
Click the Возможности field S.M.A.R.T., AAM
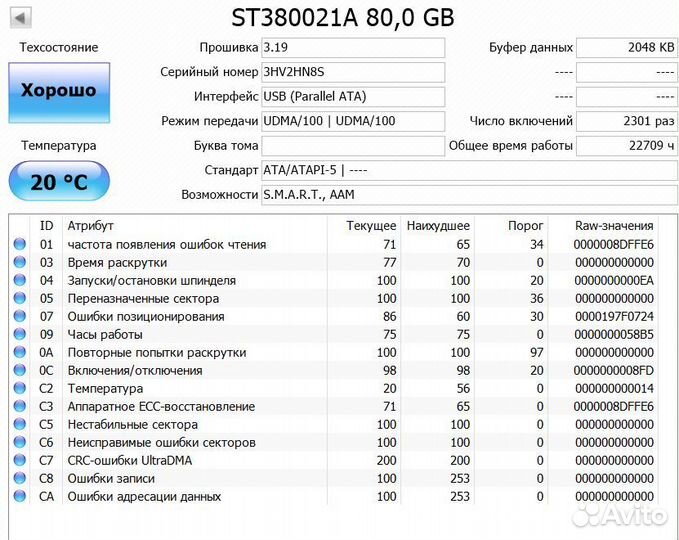[x=469, y=195]
